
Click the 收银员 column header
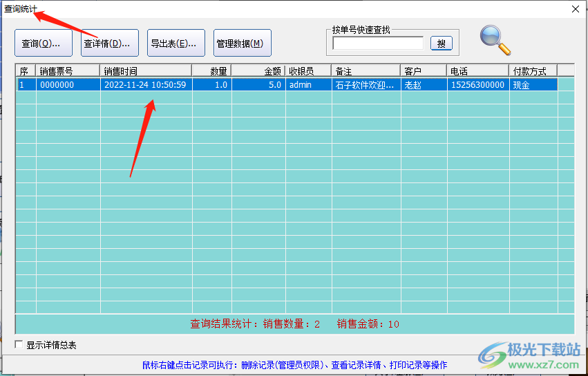(308, 71)
